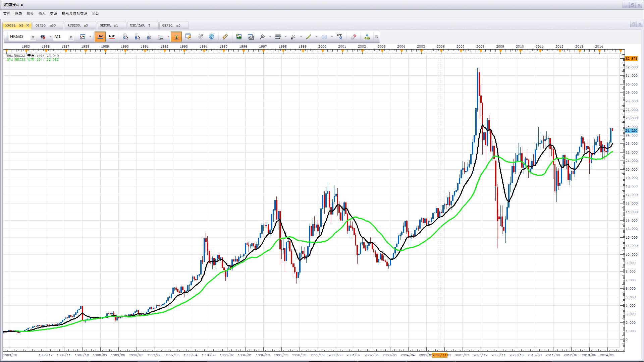This screenshot has height=362, width=644.
Task: Expand the ellipse shape tool dropdown
Action: (x=332, y=37)
